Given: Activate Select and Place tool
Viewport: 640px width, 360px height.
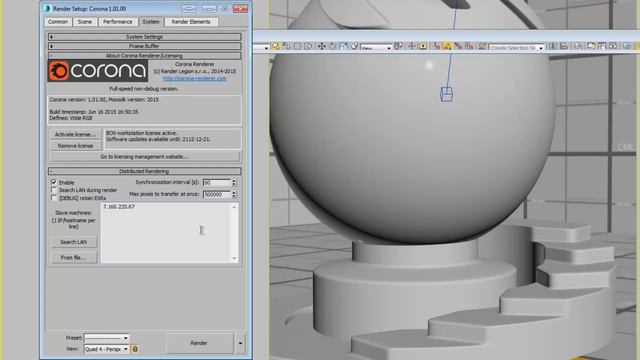Looking at the screenshot, I should (354, 46).
